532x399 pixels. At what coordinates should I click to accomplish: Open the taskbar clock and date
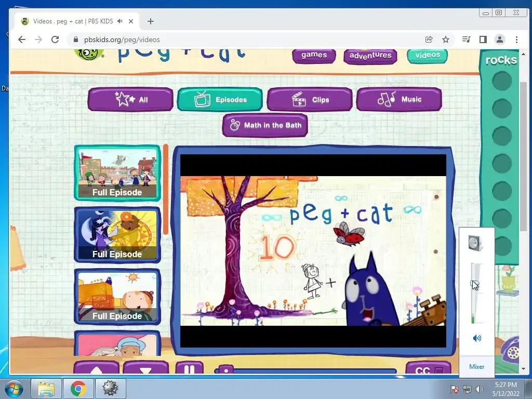click(506, 389)
